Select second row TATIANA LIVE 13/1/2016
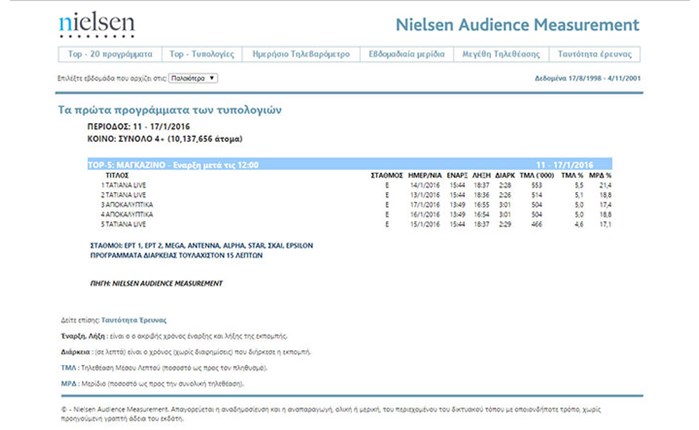699x430 pixels. (x=356, y=195)
